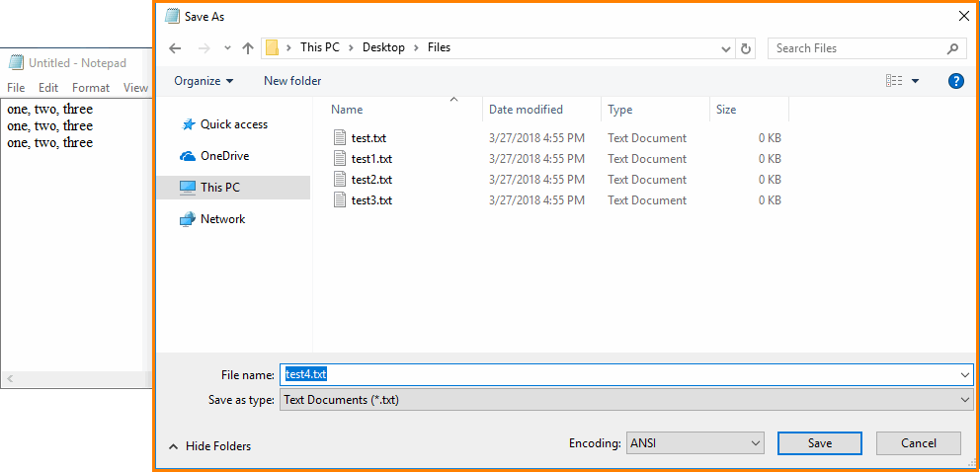The image size is (980, 472).
Task: Open Notepad Edit menu
Action: click(48, 88)
